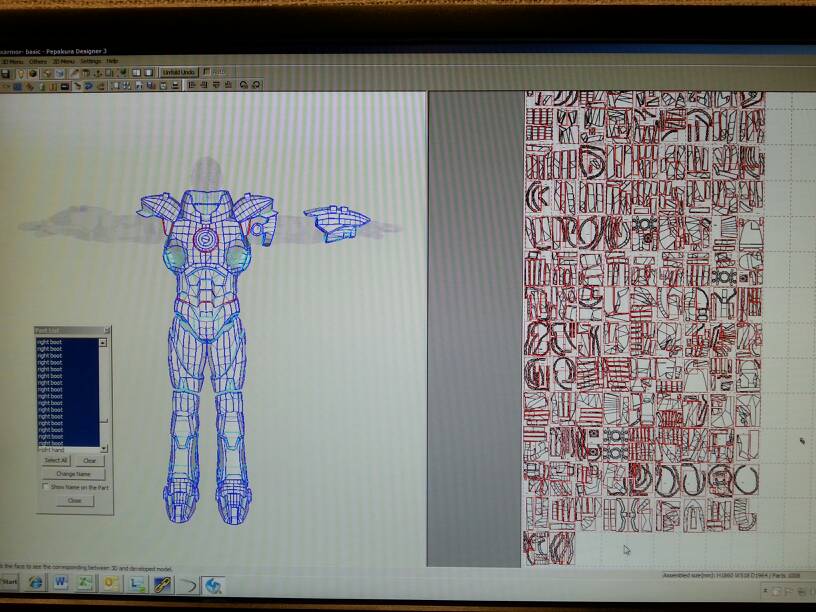Viewport: 816px width, 612px height.
Task: Click the detached shoulder piece in 3D view
Action: 337,223
